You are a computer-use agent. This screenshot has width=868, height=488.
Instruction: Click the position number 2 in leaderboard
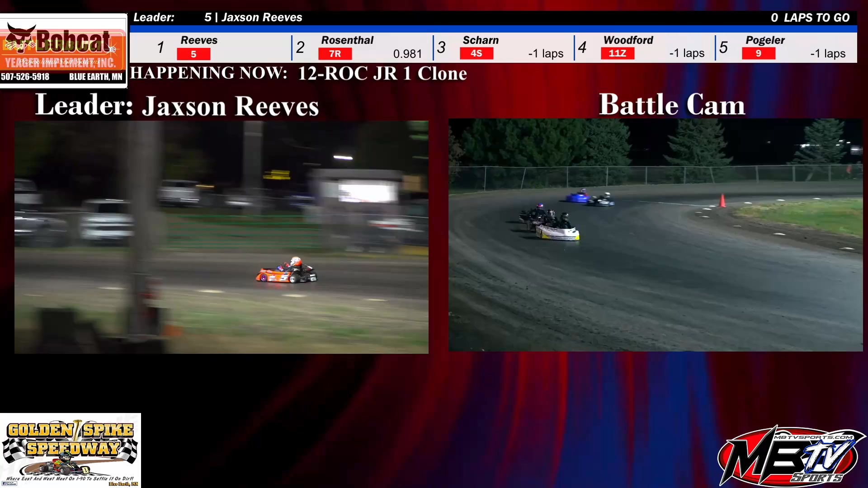(301, 47)
